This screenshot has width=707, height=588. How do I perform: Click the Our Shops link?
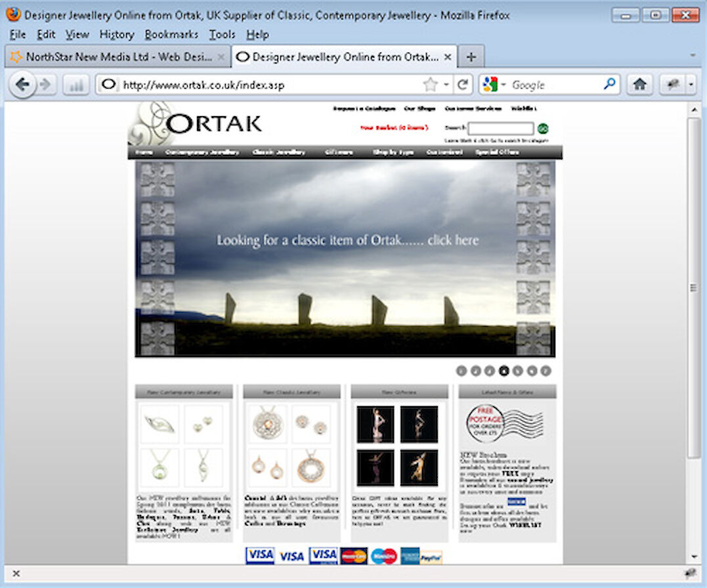click(x=419, y=109)
